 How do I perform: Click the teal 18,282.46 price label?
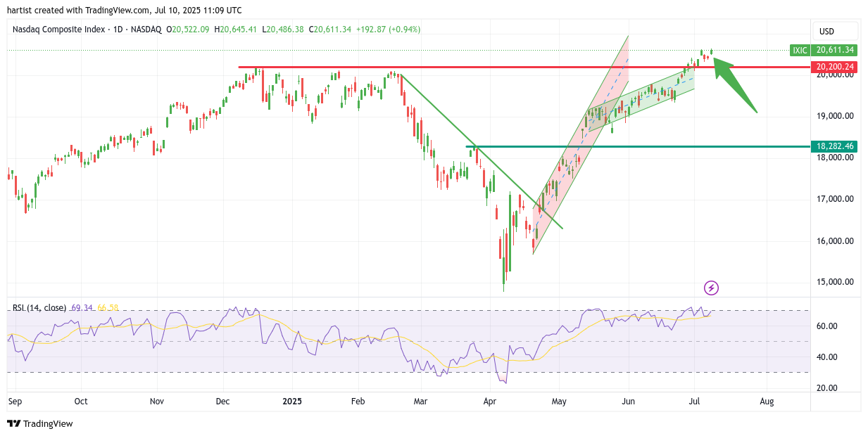coord(835,146)
